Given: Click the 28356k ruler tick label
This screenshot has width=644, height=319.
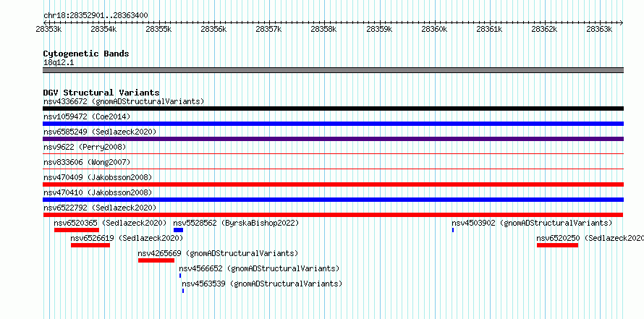Looking at the screenshot, I should [x=213, y=29].
